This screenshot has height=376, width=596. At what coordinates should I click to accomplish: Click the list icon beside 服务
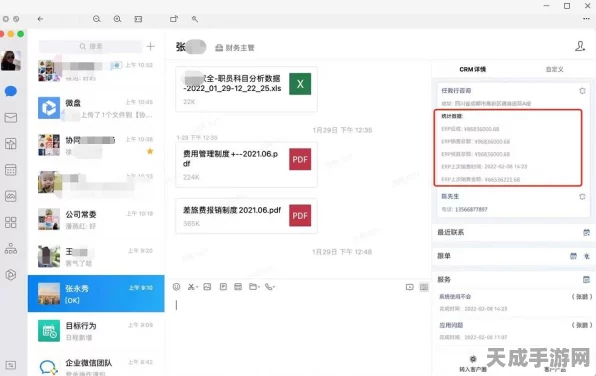click(586, 279)
